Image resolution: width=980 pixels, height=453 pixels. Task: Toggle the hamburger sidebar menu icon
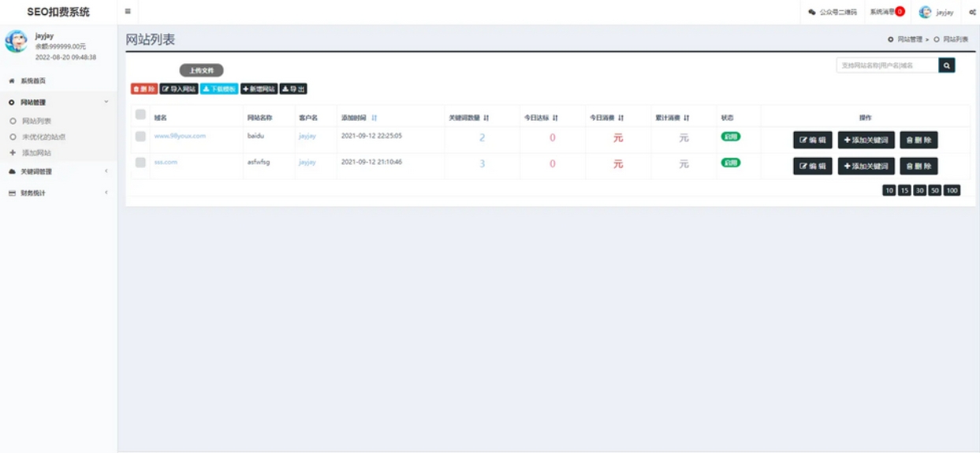click(x=128, y=12)
